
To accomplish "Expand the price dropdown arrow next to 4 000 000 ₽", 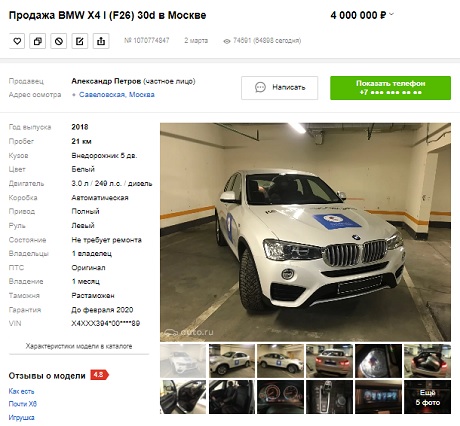I will pyautogui.click(x=391, y=14).
